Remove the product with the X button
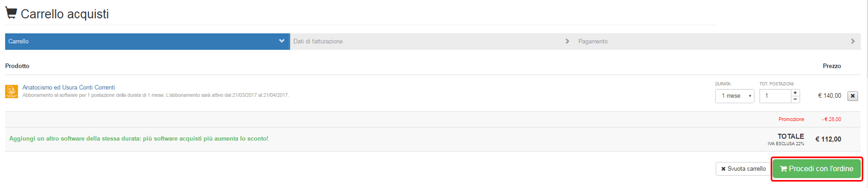 (x=852, y=96)
